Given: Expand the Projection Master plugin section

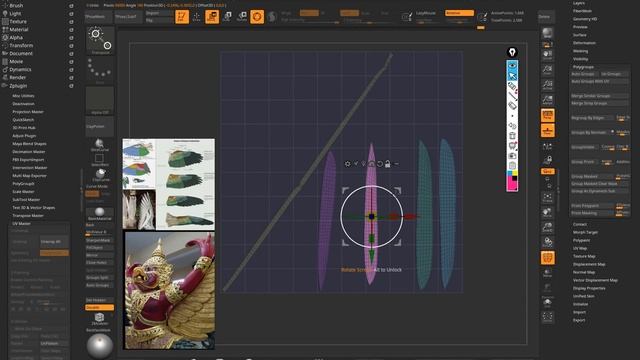Looking at the screenshot, I should [x=28, y=111].
